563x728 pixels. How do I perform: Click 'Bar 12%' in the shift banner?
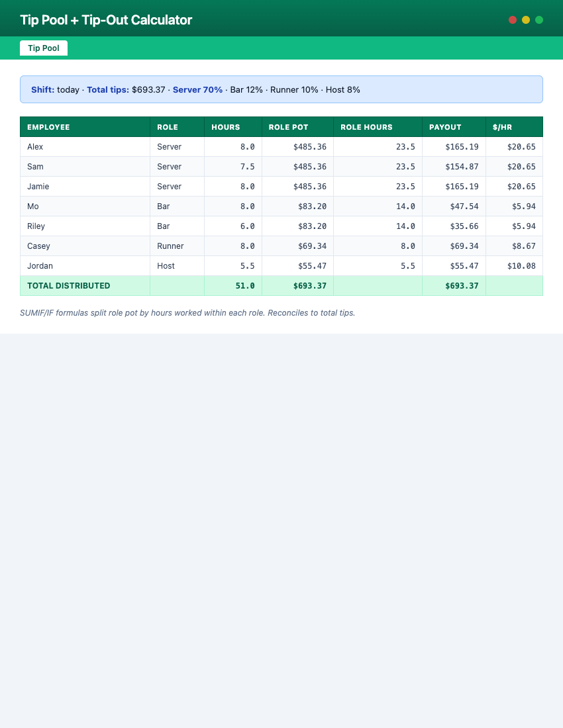tap(246, 89)
